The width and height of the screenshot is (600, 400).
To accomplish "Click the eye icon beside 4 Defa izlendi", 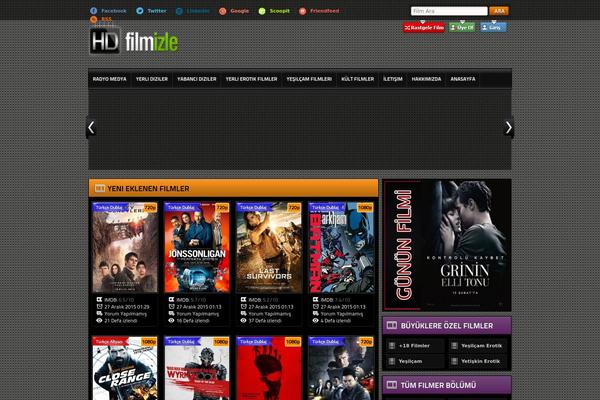I will click(x=315, y=320).
